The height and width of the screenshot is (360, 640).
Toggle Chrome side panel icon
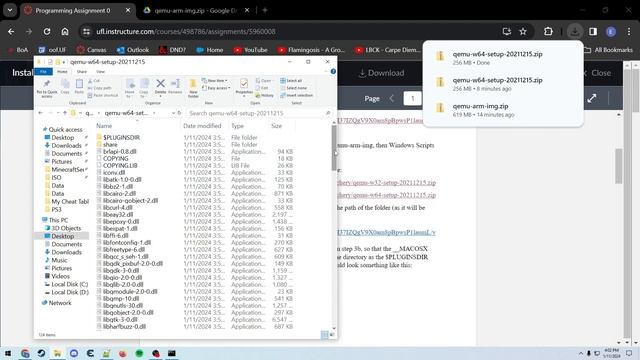pyautogui.click(x=593, y=31)
